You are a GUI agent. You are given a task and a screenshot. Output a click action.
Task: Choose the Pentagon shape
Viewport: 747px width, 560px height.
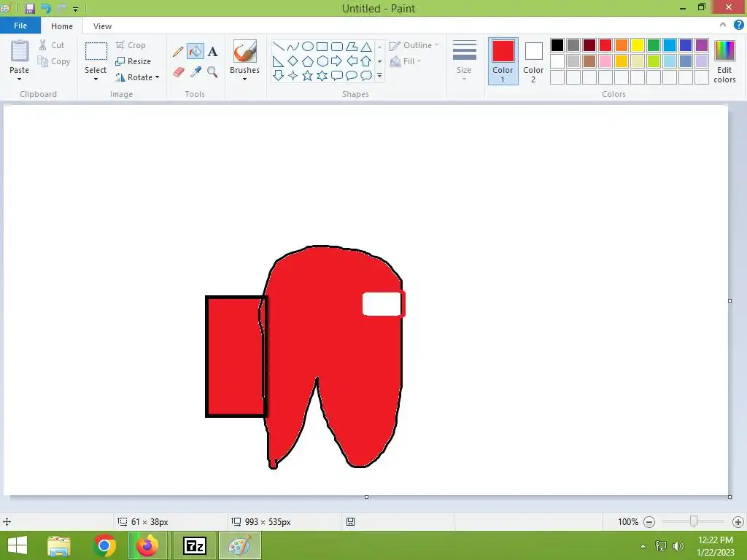tap(308, 61)
